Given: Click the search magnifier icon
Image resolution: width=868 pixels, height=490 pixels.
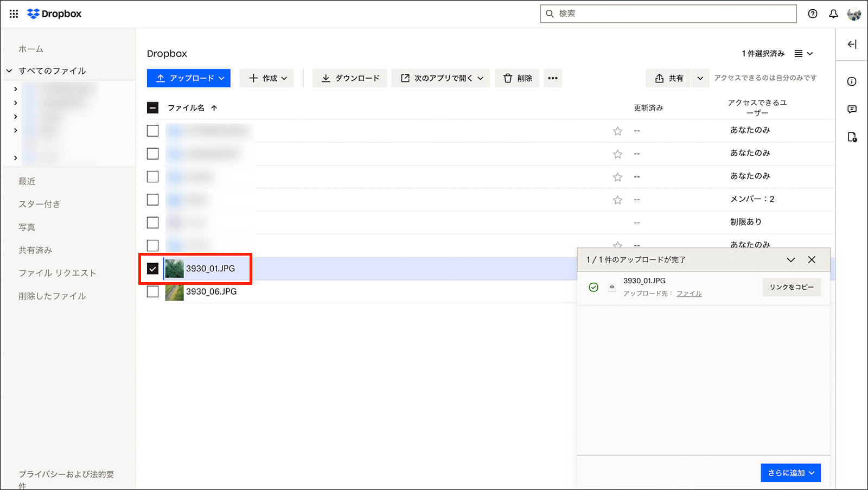Looking at the screenshot, I should coord(550,14).
